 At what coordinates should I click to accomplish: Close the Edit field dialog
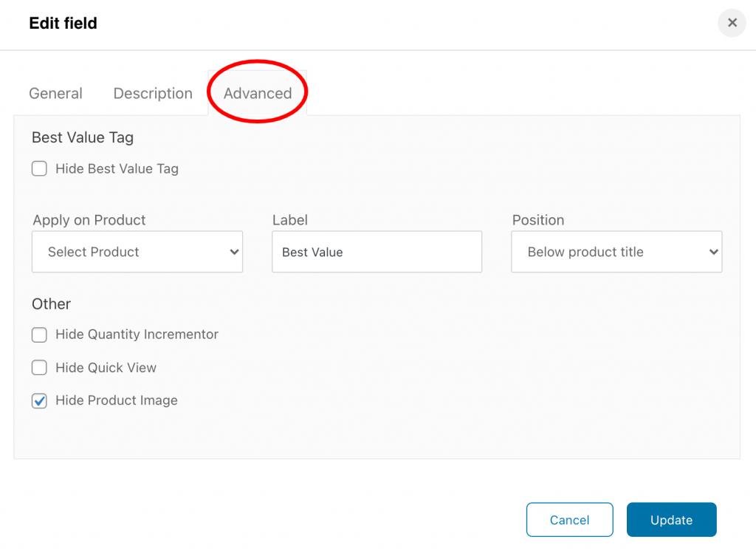[732, 23]
